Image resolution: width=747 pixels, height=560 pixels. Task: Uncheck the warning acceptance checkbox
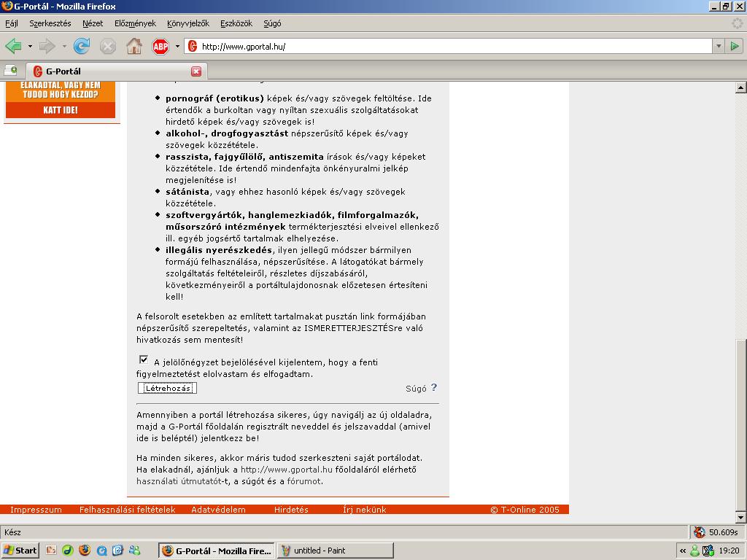pyautogui.click(x=143, y=359)
